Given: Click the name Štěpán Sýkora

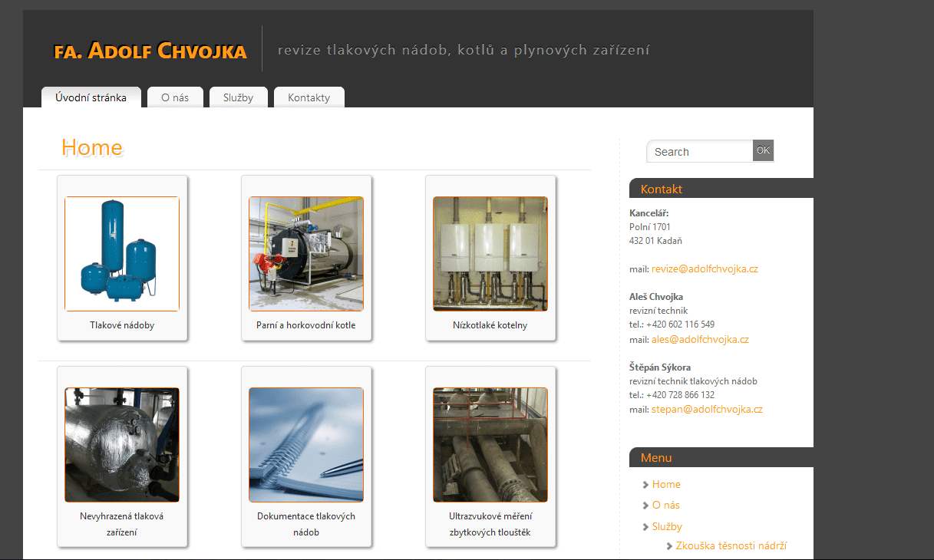Looking at the screenshot, I should 660,367.
